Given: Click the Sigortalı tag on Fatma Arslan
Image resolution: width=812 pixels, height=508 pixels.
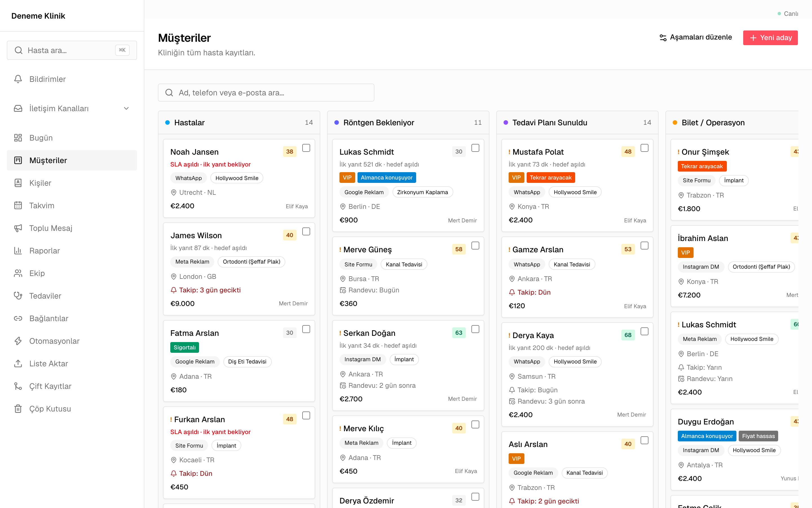Looking at the screenshot, I should pos(185,347).
